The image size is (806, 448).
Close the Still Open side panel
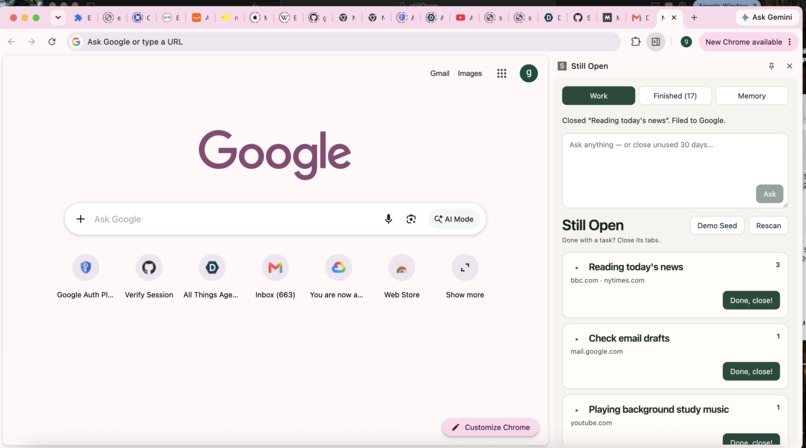(x=790, y=66)
